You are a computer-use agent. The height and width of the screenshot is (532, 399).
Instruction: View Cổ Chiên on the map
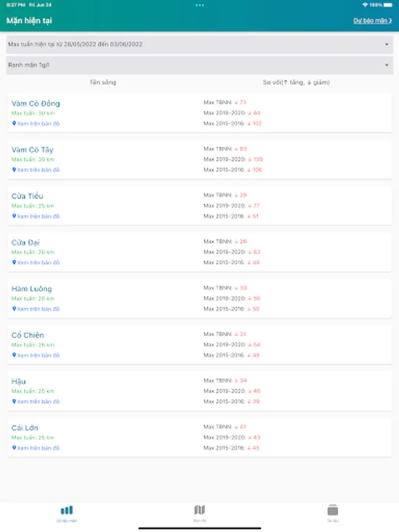pos(38,355)
